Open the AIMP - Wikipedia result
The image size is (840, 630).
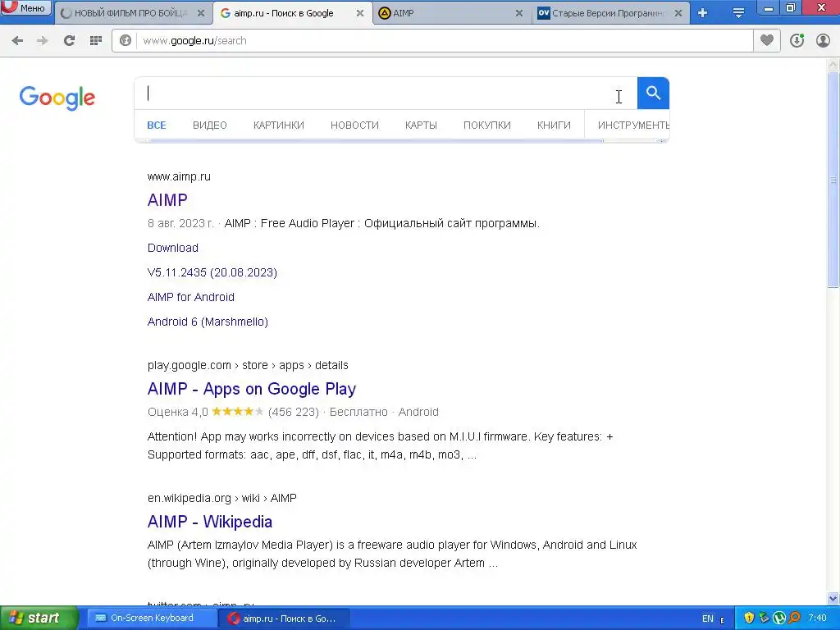pyautogui.click(x=210, y=522)
